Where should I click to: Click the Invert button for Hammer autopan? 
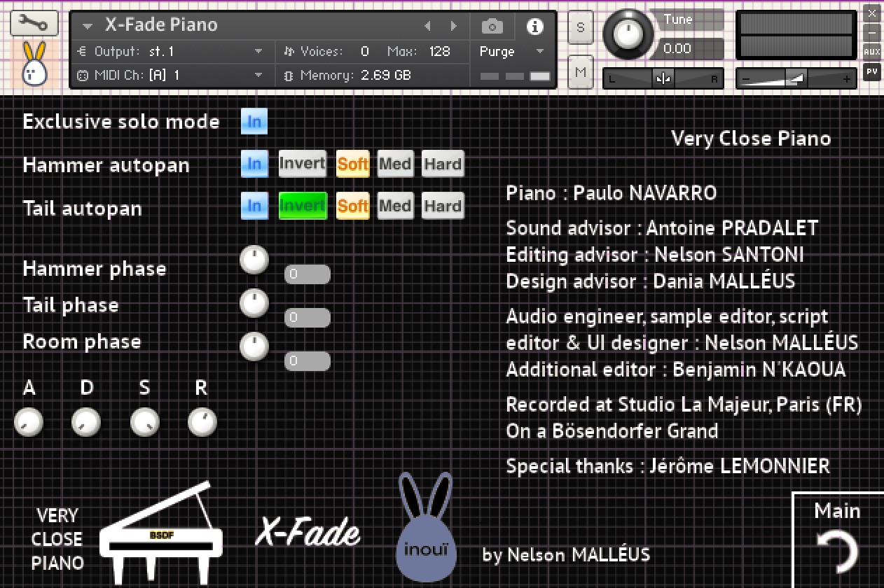click(302, 164)
